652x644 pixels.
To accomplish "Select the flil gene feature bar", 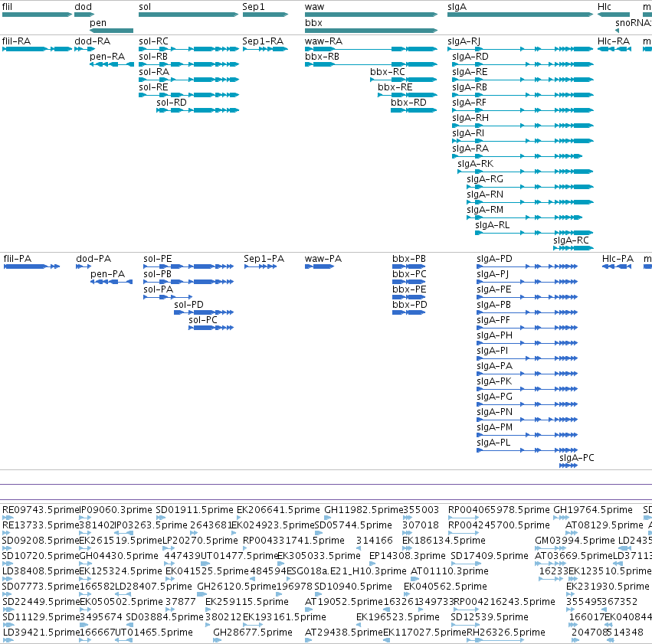I will point(37,15).
